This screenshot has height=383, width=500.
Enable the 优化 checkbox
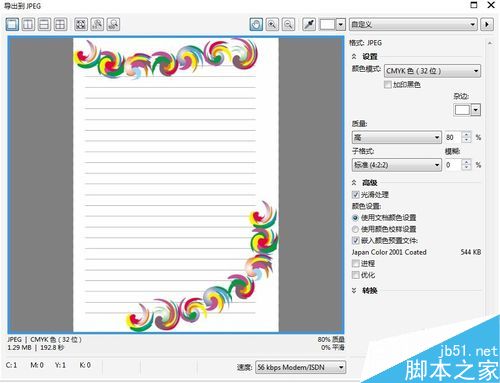(356, 275)
